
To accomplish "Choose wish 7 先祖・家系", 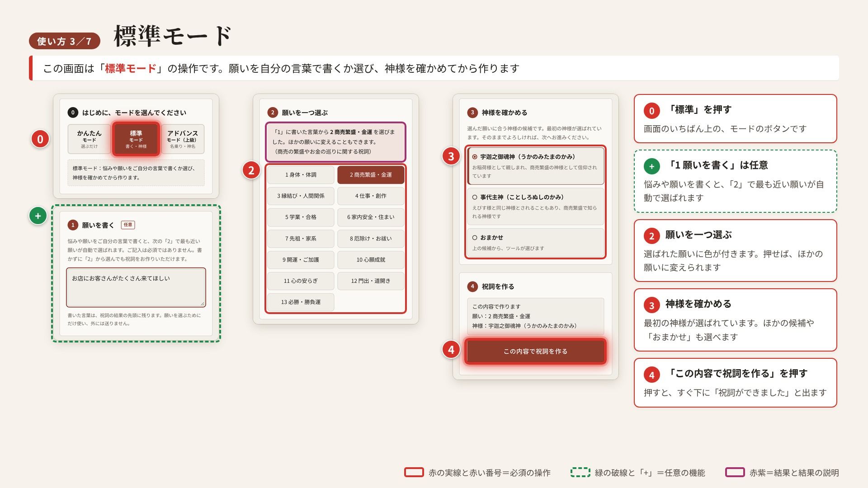I will (x=301, y=239).
